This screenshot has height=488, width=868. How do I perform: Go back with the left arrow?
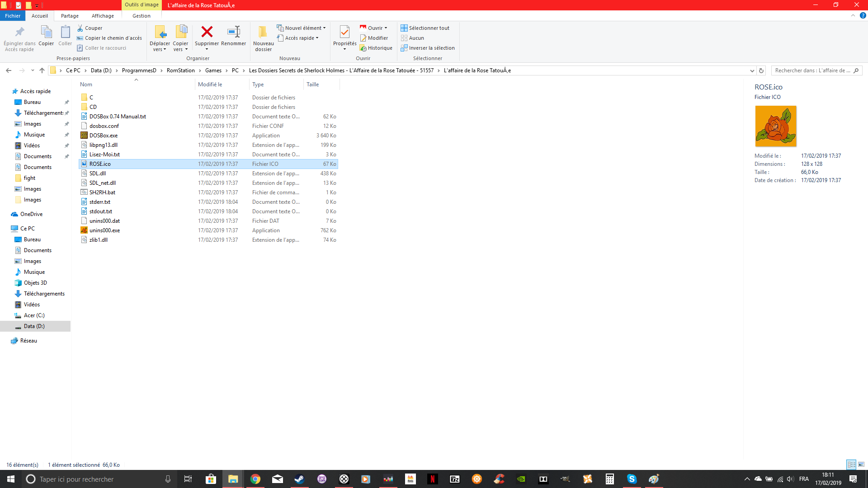[x=9, y=70]
